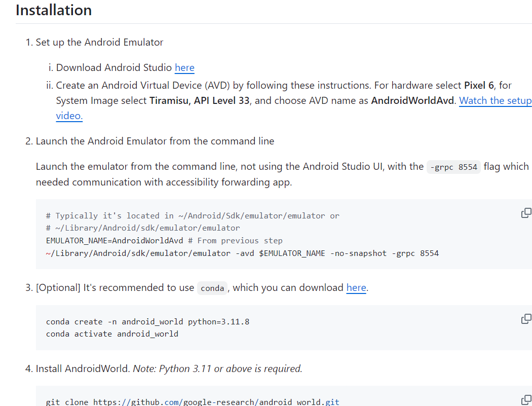Click the bold 'AndroidWorldAvd' AVD name
The image size is (532, 406).
412,101
